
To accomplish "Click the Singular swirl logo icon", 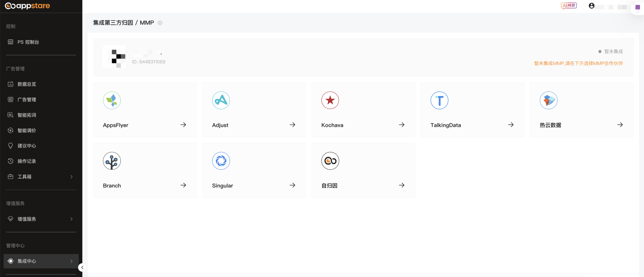I will click(x=221, y=161).
